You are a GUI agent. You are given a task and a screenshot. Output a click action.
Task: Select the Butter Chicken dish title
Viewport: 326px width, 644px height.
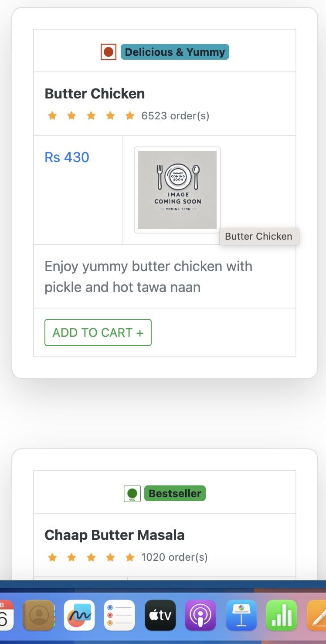[x=95, y=94]
